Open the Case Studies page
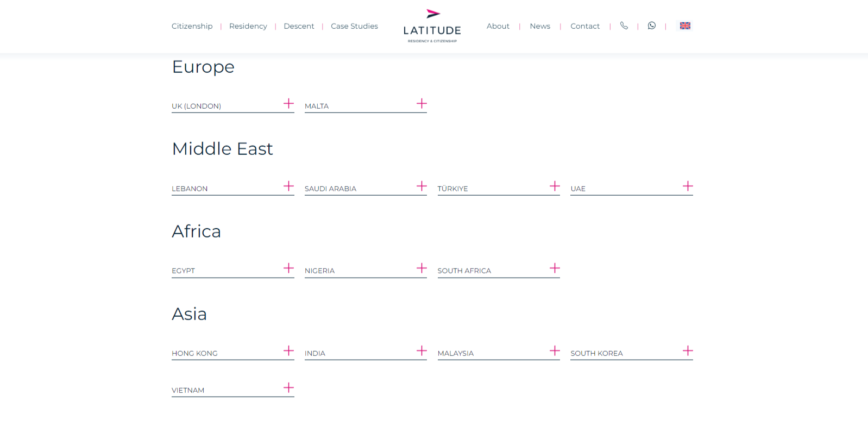868x426 pixels. (x=354, y=26)
